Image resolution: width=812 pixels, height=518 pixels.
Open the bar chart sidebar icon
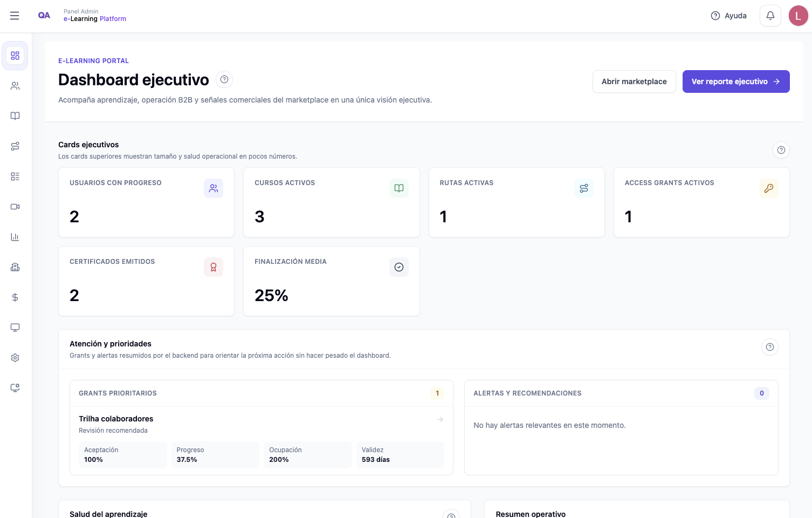click(15, 237)
